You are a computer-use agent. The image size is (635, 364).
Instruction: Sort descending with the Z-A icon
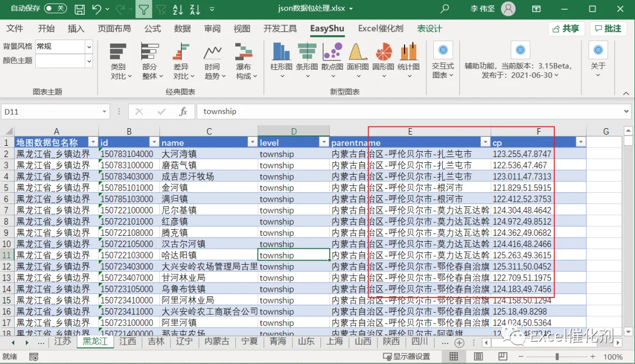[195, 9]
